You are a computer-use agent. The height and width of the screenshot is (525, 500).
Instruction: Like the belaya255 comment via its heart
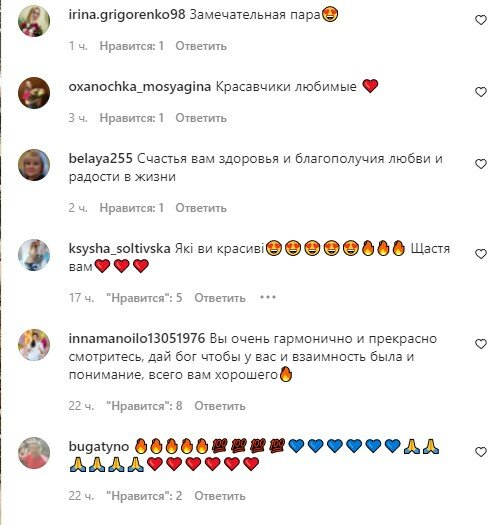481,164
